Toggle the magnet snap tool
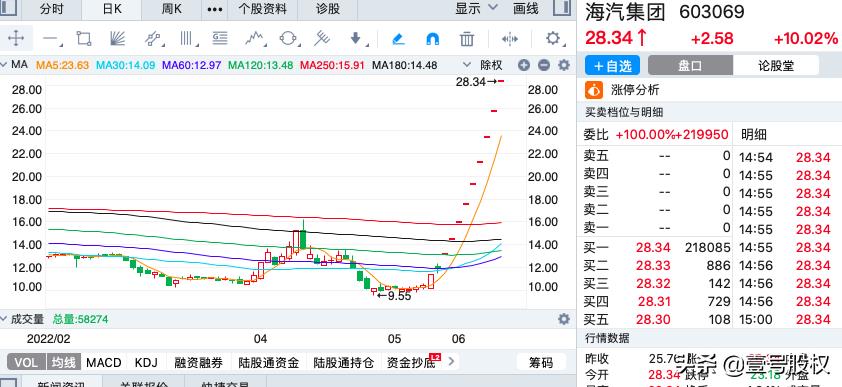This screenshot has height=387, width=842. tap(433, 39)
